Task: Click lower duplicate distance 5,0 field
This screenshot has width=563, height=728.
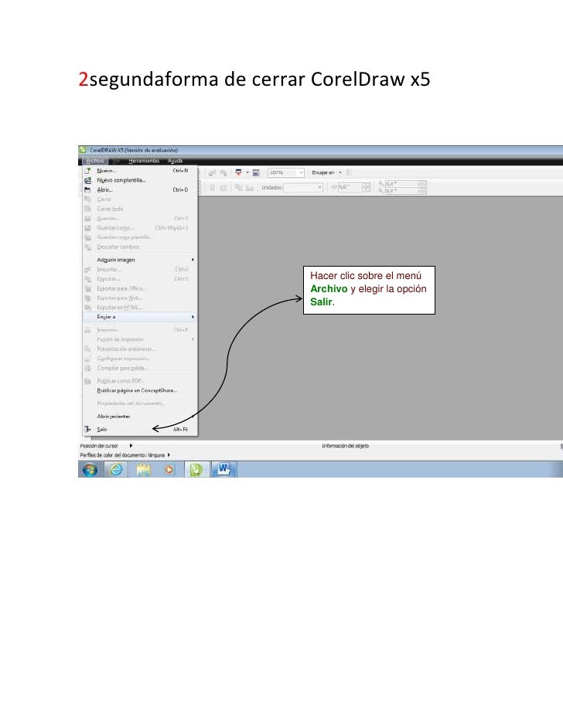Action: (x=401, y=191)
